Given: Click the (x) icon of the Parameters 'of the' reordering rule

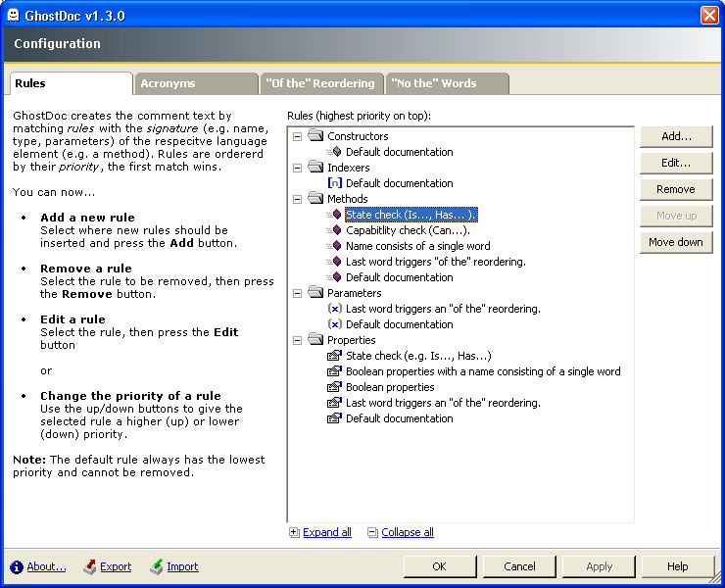Looking at the screenshot, I should (x=334, y=308).
